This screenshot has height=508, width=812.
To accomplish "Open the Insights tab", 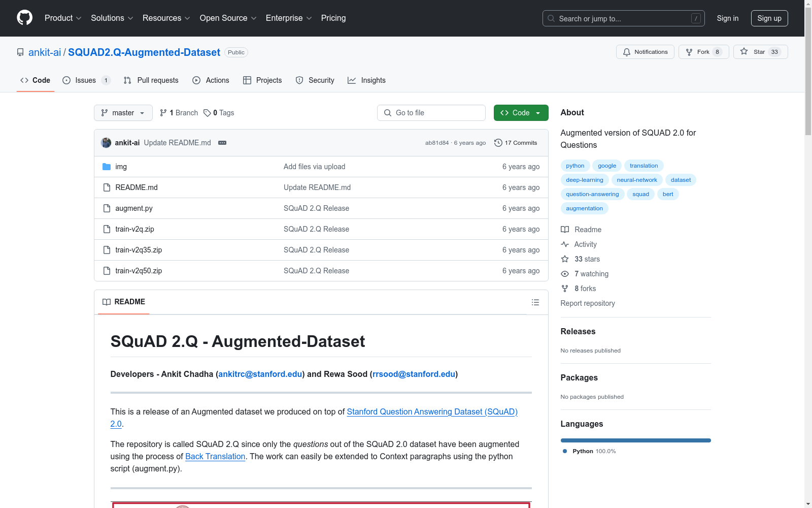I will (366, 80).
